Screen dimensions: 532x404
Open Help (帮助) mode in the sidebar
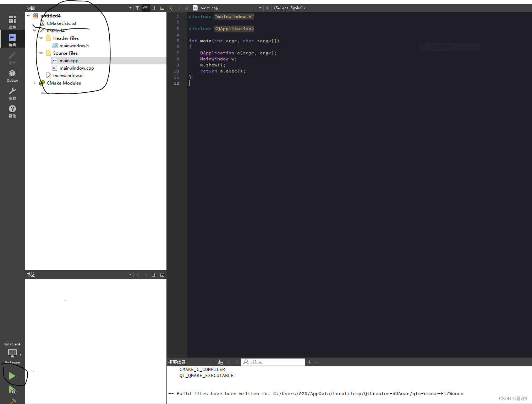(x=12, y=111)
